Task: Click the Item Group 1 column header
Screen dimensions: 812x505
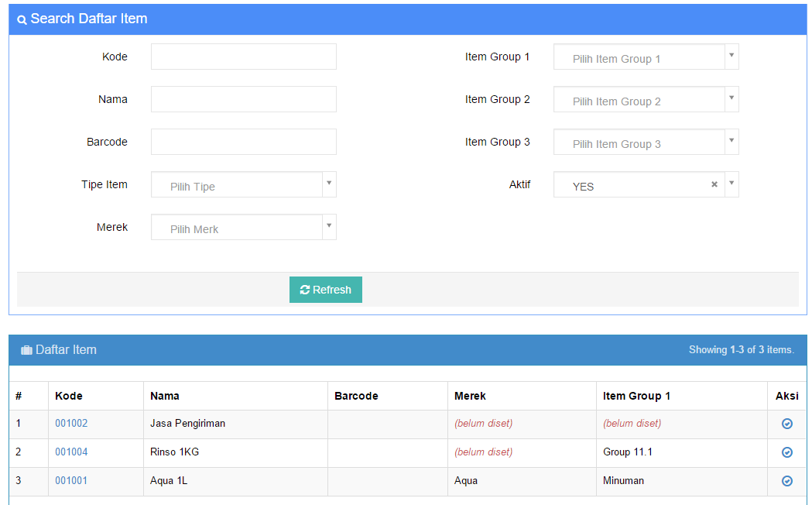Action: tap(636, 396)
